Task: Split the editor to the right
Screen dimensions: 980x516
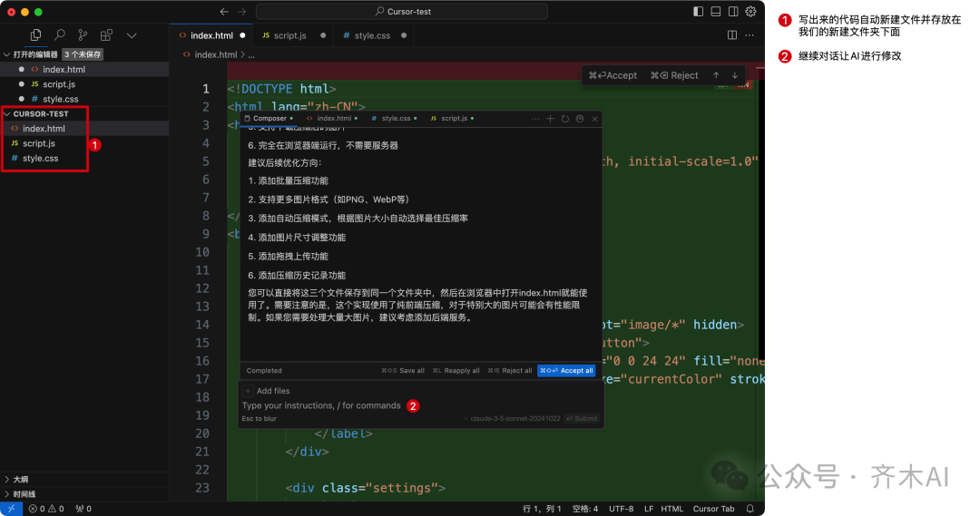Action: (x=732, y=35)
